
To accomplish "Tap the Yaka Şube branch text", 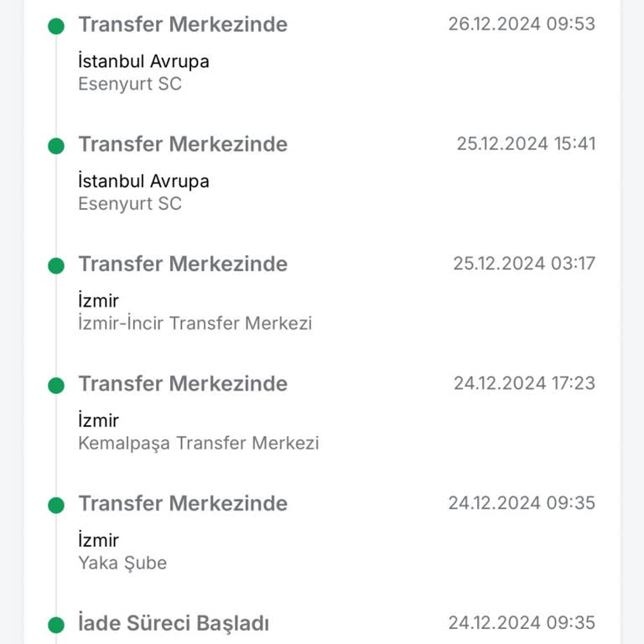I will click(122, 563).
